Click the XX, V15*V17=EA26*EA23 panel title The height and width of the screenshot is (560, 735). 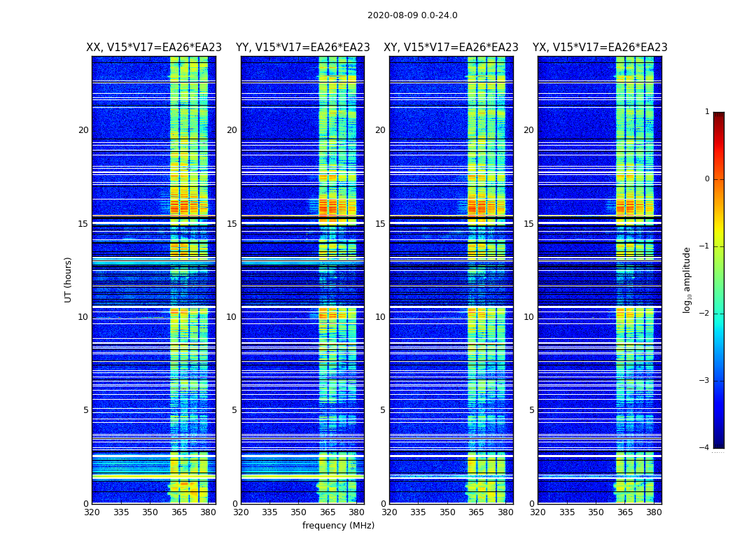[x=154, y=48]
